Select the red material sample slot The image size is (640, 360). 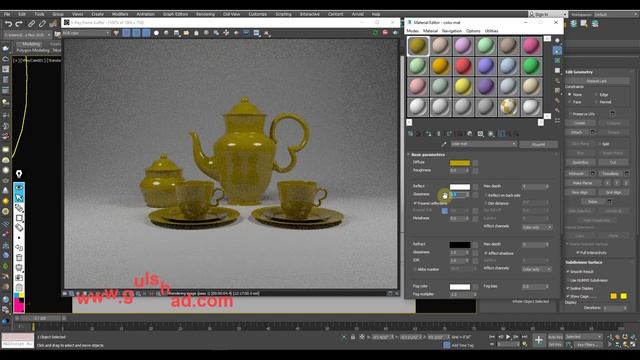pos(463,66)
